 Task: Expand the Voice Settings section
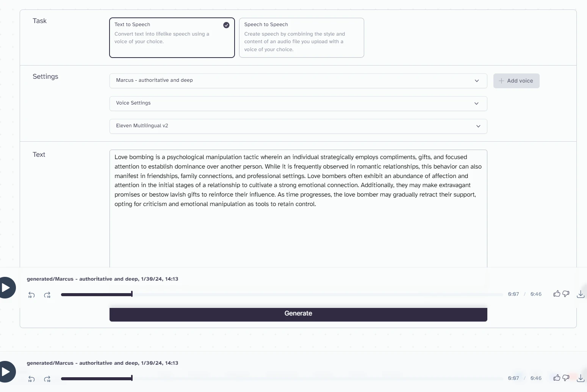[298, 103]
